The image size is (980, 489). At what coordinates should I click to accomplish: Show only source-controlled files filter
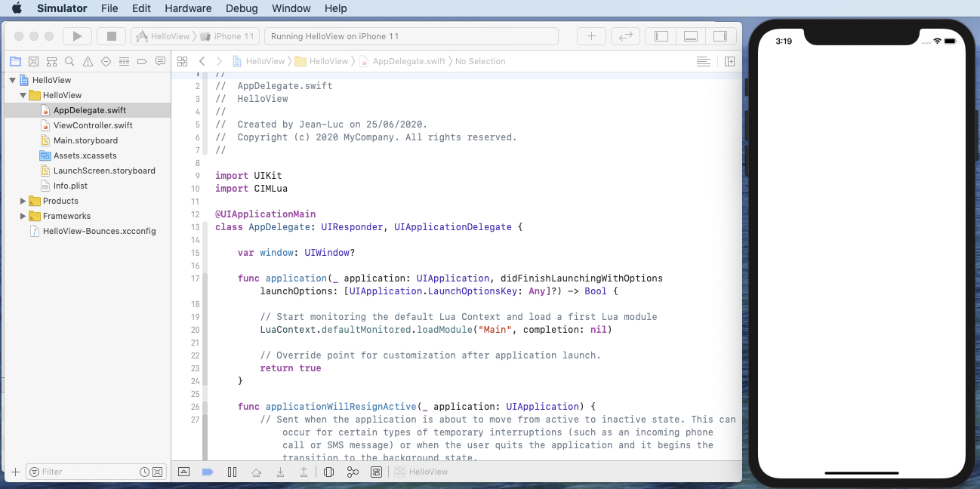pos(157,472)
